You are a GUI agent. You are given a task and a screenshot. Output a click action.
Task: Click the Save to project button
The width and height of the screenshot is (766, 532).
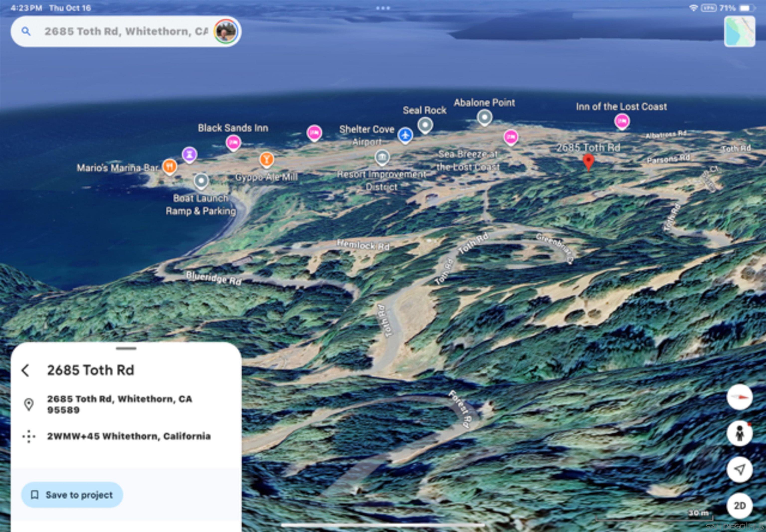[x=72, y=495]
